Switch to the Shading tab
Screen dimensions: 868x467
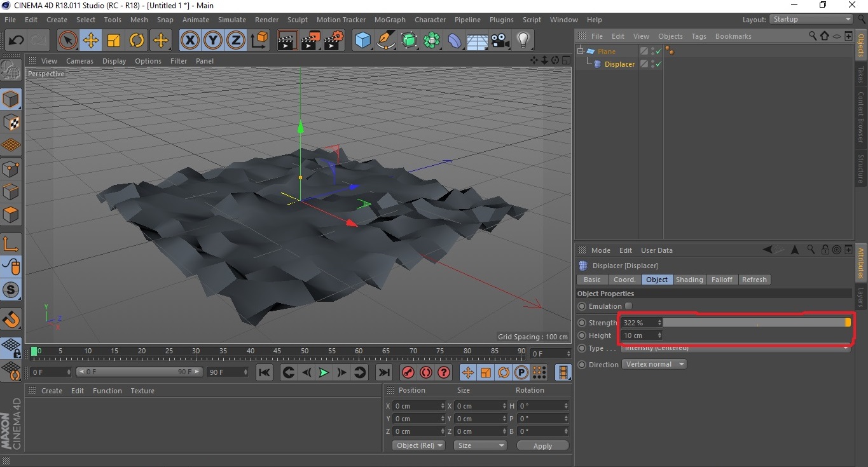pyautogui.click(x=689, y=280)
